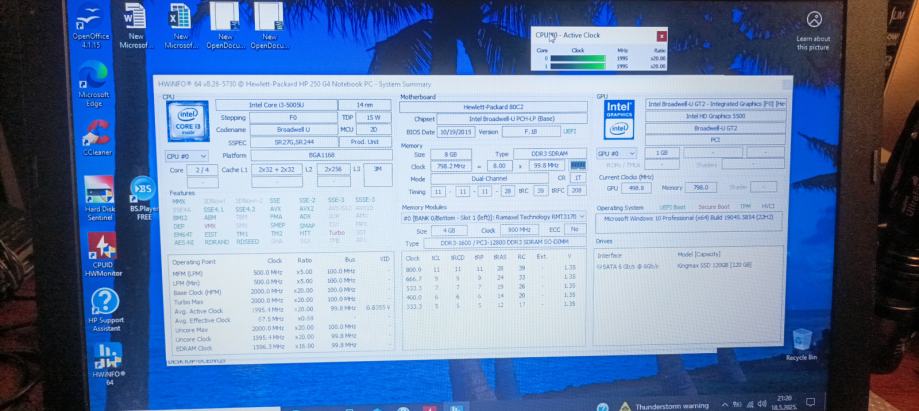This screenshot has width=919, height=411.
Task: Click the Hewlett-Packard 80C2 motherboard field
Action: click(493, 107)
